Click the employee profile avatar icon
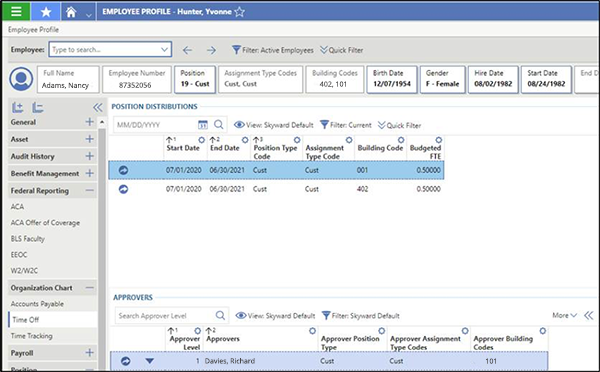Viewport: 600px width, 372px height. 21,78
